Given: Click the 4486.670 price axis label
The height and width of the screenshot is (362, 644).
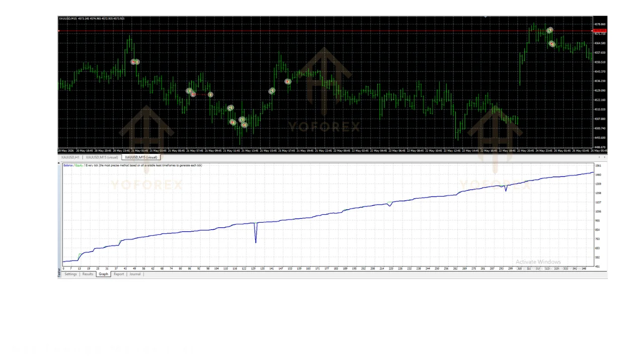Looking at the screenshot, I should coord(600,147).
